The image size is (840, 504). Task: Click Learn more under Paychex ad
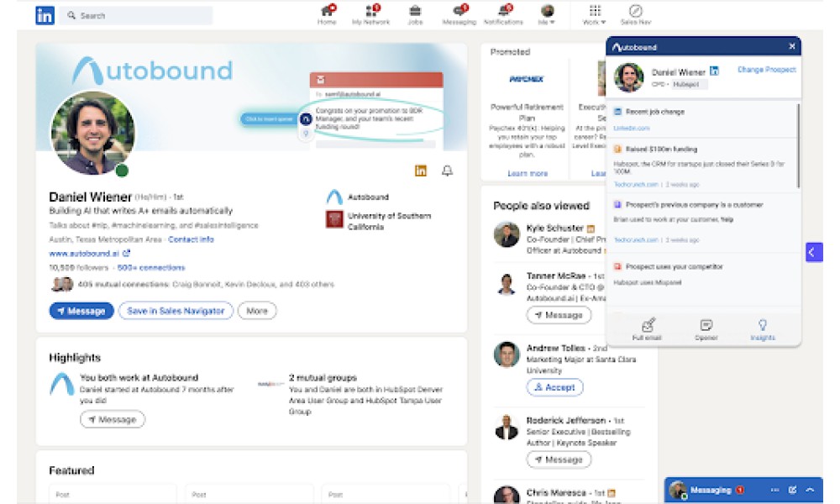(x=528, y=174)
